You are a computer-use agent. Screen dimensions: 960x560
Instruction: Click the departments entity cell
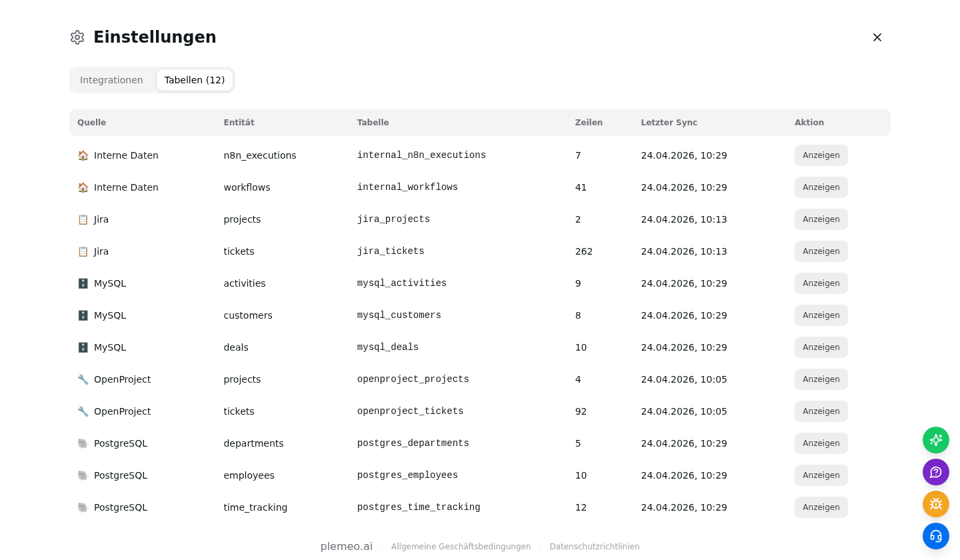(253, 443)
